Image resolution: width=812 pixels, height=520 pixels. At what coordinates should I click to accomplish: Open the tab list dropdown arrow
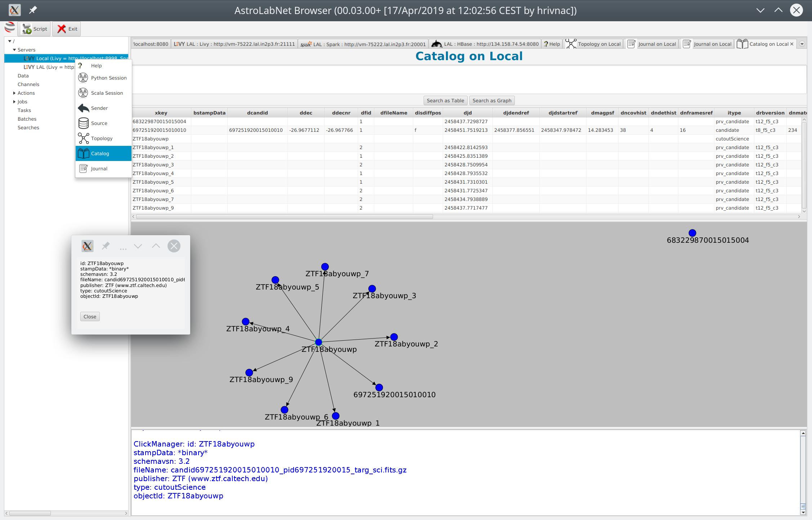[x=802, y=44]
